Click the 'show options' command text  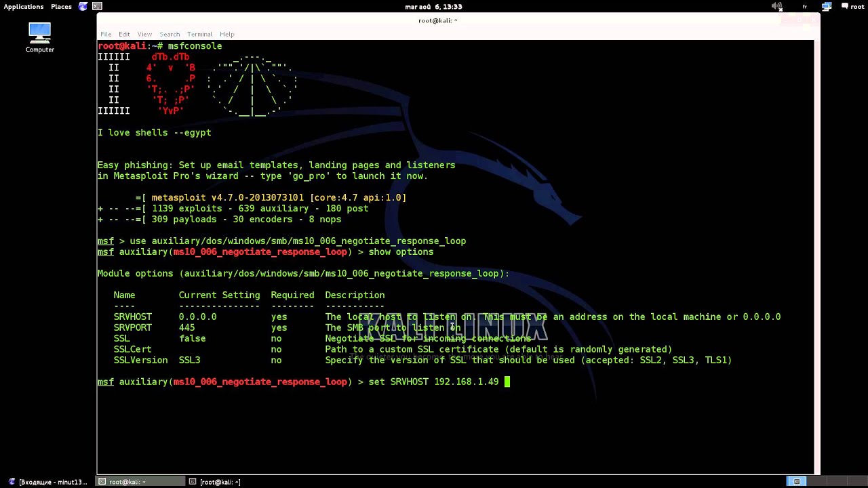(401, 251)
